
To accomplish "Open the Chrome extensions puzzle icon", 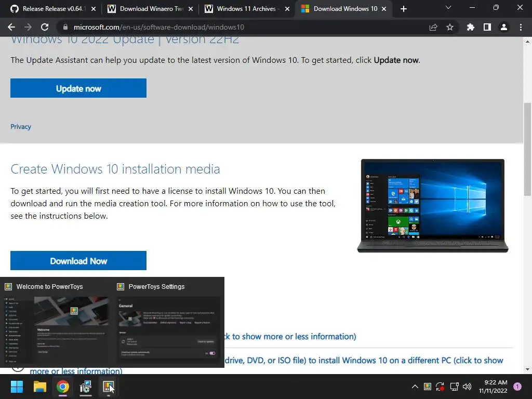I will [x=471, y=27].
